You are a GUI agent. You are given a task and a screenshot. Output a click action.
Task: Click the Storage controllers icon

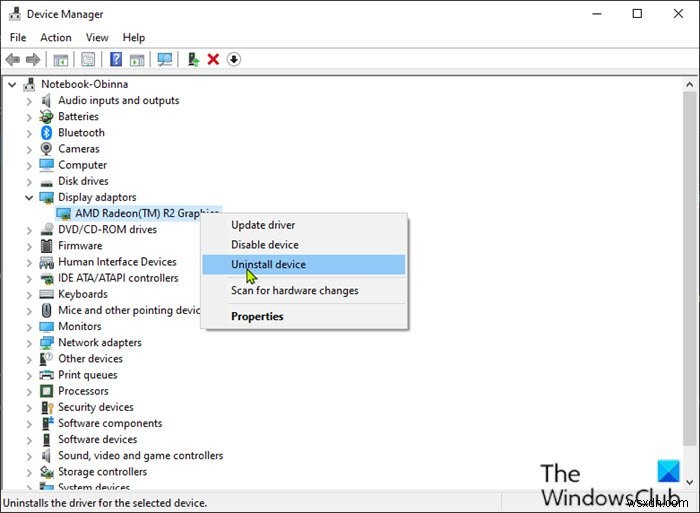[46, 471]
